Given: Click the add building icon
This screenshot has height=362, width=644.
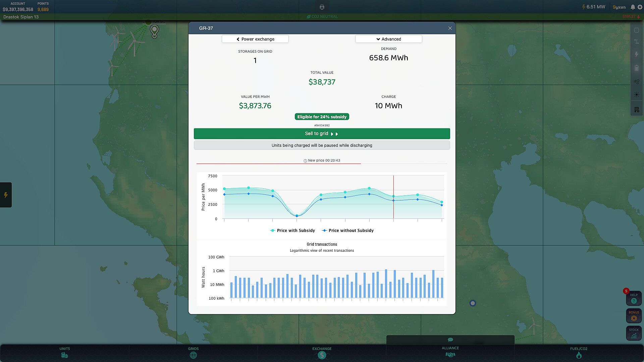Looking at the screenshot, I should tap(636, 110).
